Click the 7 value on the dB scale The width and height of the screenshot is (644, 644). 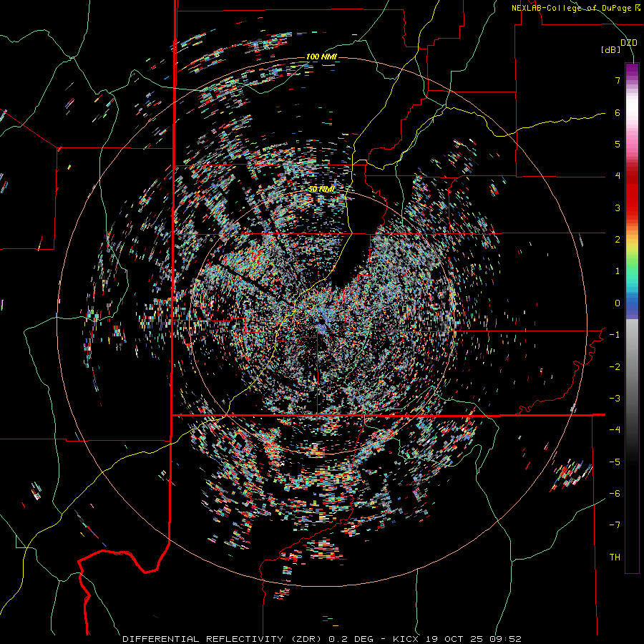point(618,80)
